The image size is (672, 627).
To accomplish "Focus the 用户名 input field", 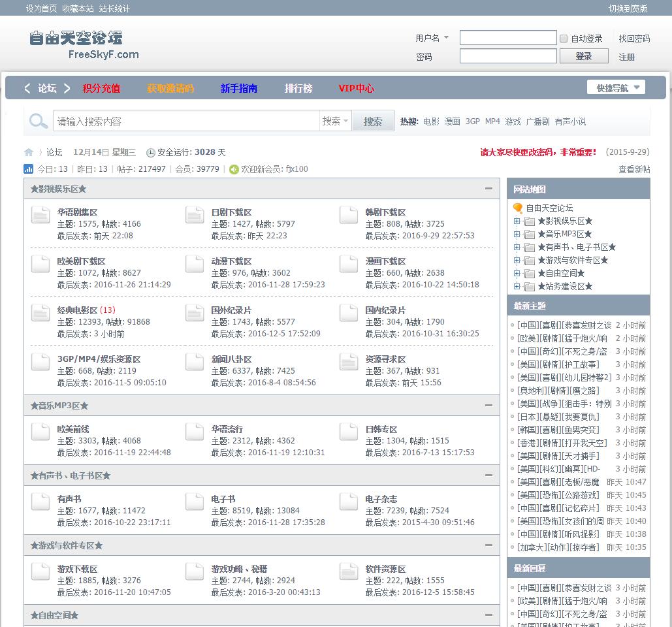I will click(508, 38).
